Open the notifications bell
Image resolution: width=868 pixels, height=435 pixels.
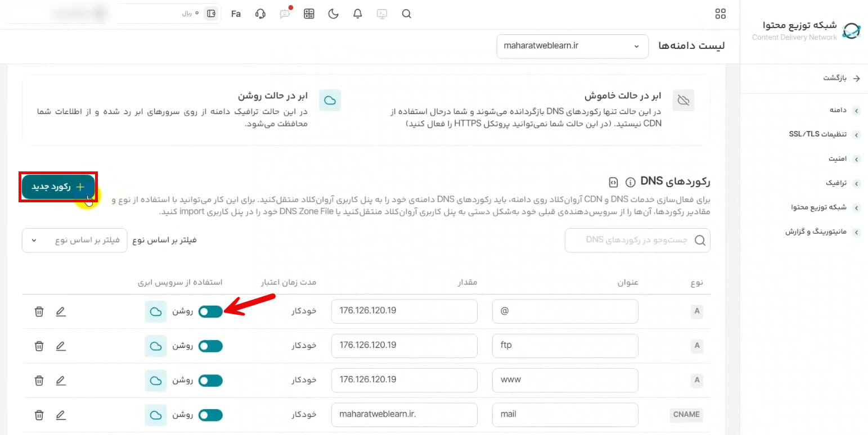[x=358, y=14]
